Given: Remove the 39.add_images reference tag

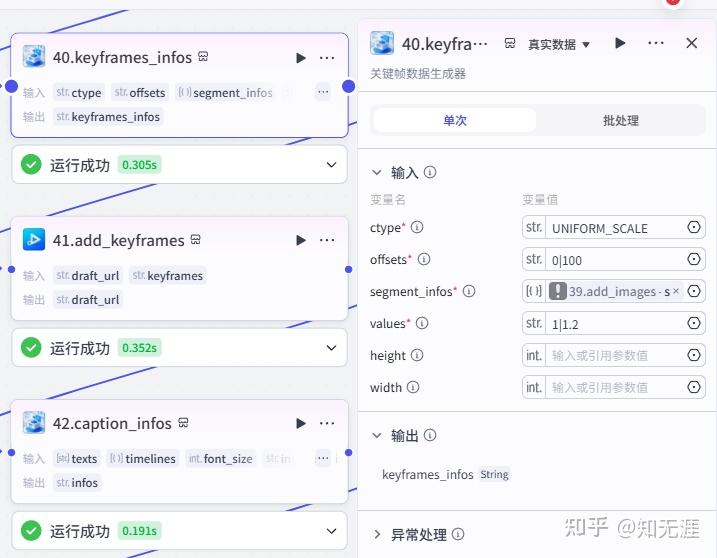Looking at the screenshot, I should point(676,291).
